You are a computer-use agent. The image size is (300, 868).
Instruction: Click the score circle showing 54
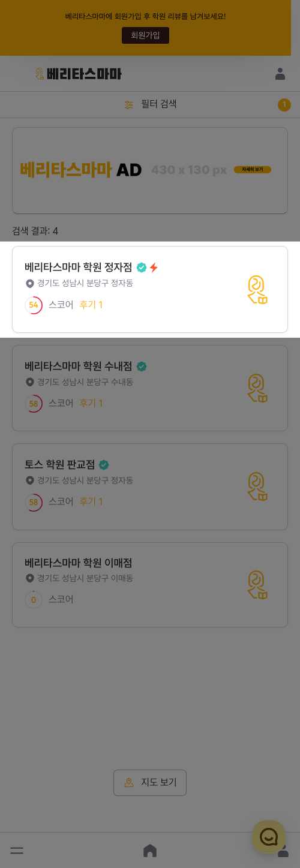[x=34, y=305]
